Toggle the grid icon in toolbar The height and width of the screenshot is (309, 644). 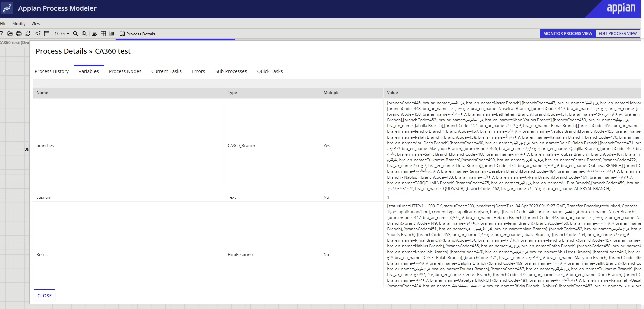(103, 34)
